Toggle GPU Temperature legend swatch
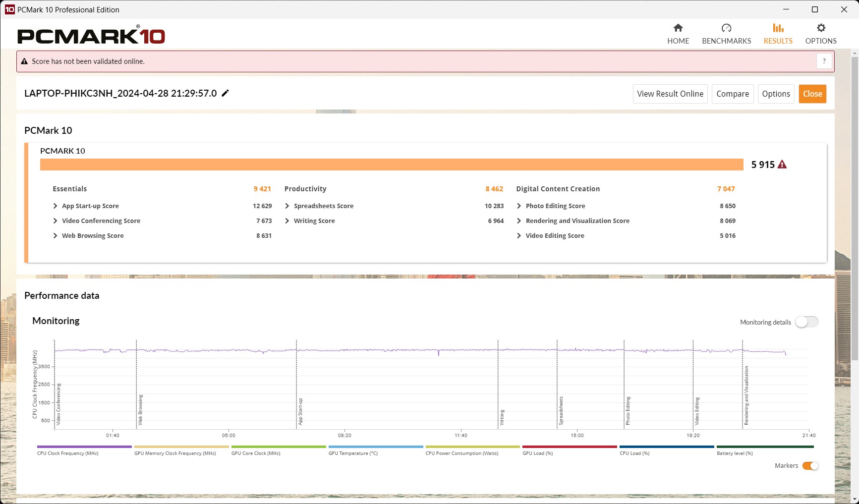 click(x=376, y=447)
